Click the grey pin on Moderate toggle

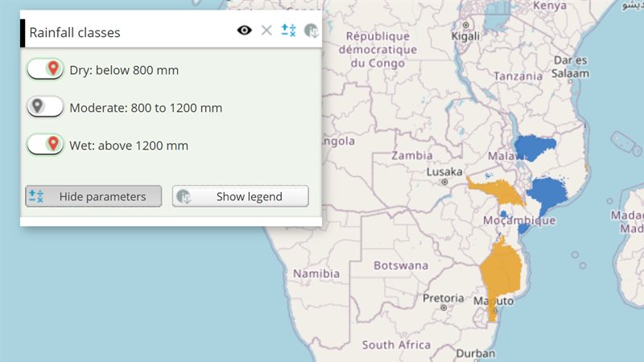coord(37,106)
